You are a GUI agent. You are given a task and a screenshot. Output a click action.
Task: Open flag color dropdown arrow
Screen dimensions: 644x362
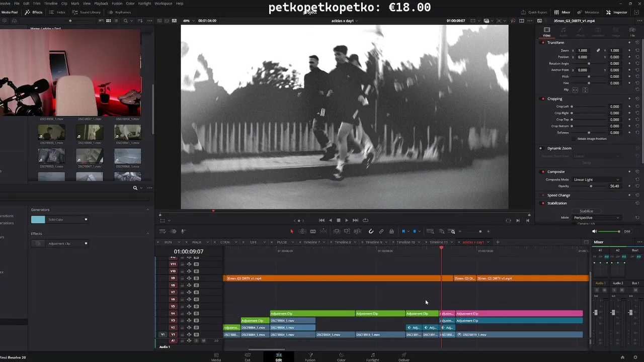pyautogui.click(x=408, y=231)
